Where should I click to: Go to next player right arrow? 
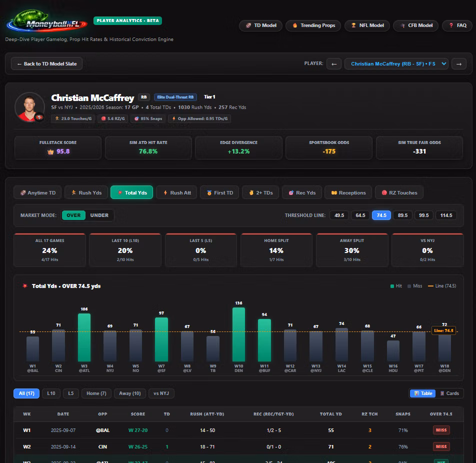pos(458,64)
